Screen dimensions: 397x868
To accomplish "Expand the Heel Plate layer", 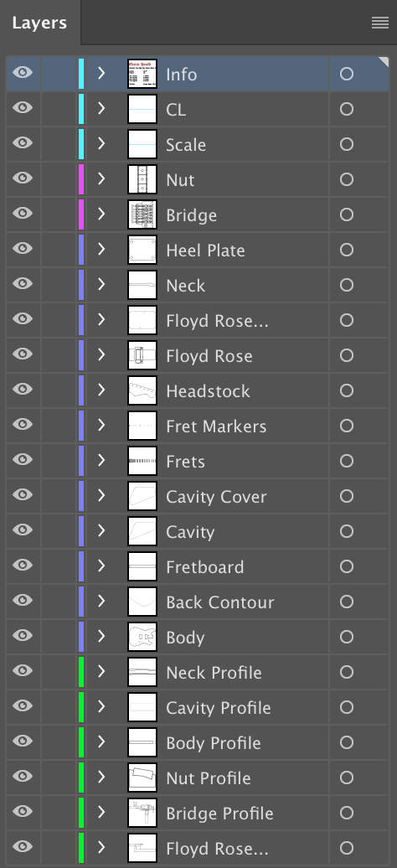I will point(101,249).
